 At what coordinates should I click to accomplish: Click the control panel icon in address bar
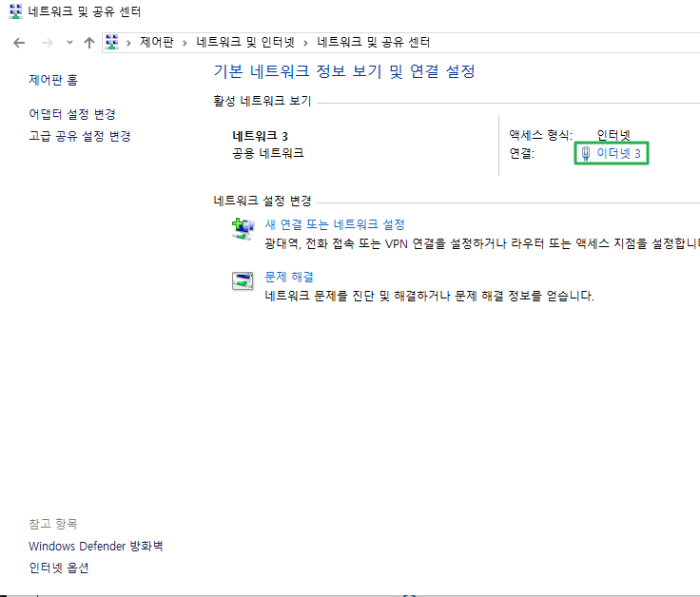[x=111, y=43]
